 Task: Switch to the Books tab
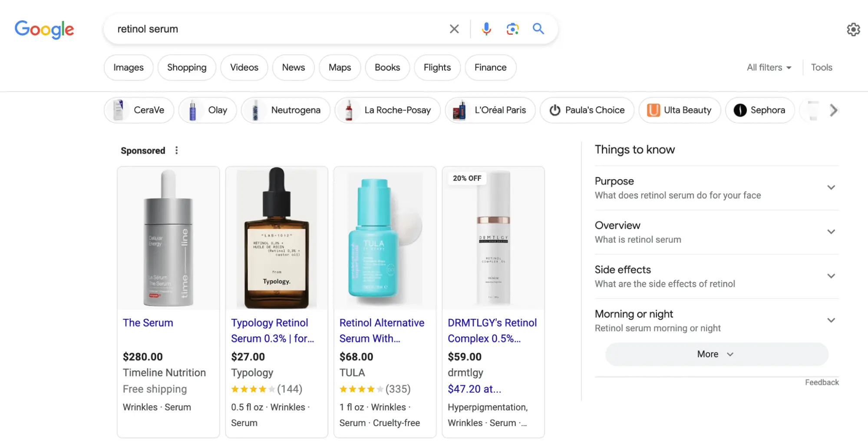[387, 68]
